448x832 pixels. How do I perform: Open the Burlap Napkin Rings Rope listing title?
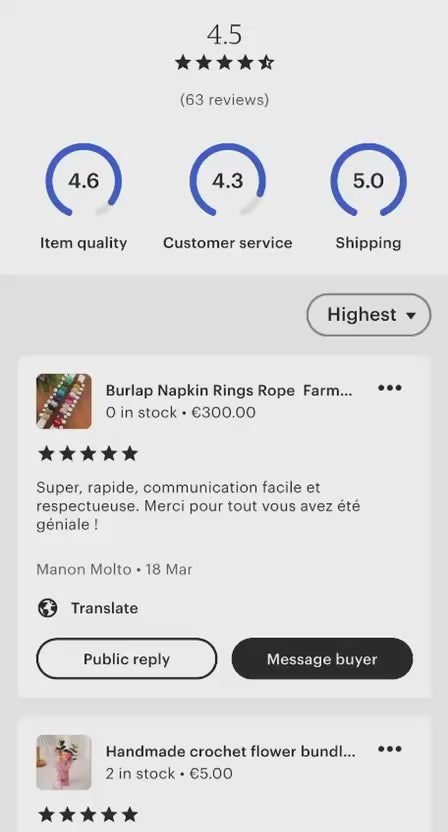(x=229, y=391)
